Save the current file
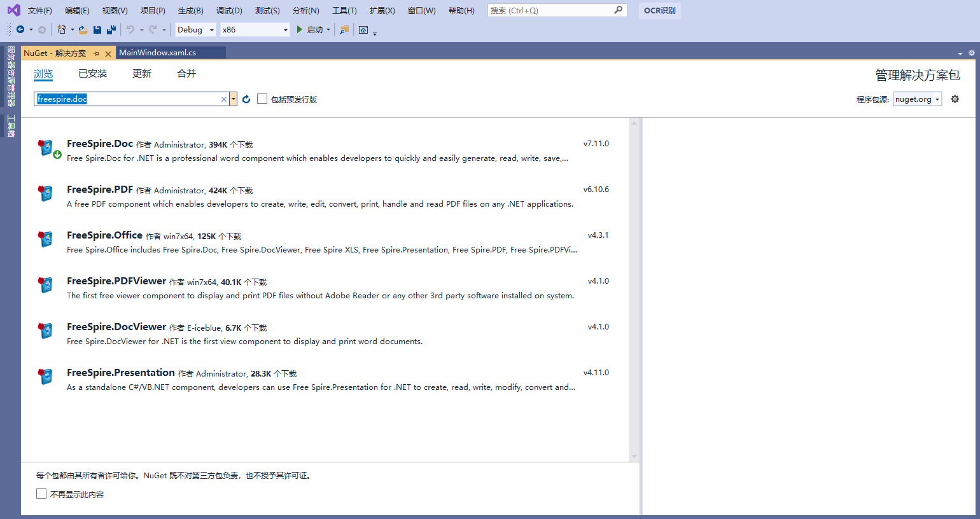 pyautogui.click(x=97, y=30)
